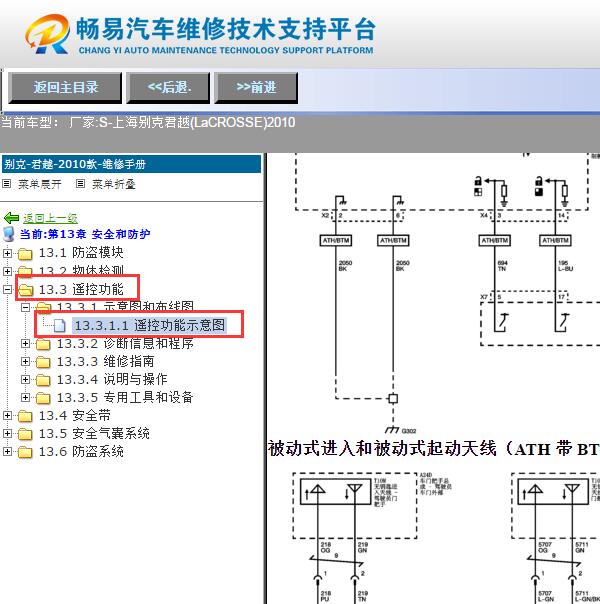Click folder icon of 13.1 防盗模块

25,253
